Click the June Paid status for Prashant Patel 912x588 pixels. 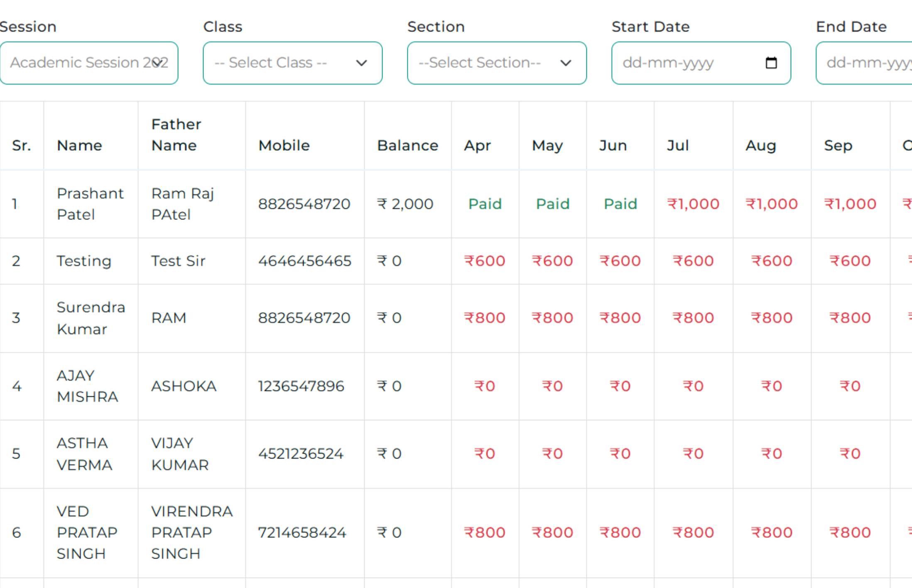[620, 204]
